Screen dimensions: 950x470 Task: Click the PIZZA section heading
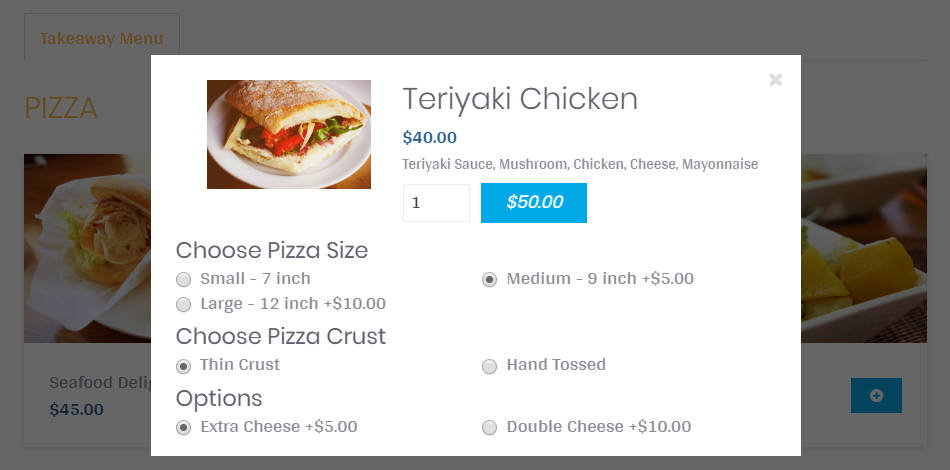[x=61, y=108]
